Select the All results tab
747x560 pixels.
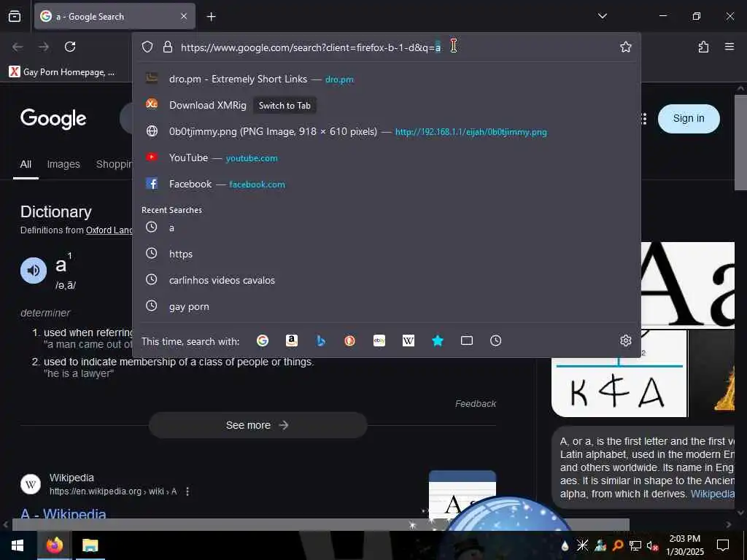point(26,164)
